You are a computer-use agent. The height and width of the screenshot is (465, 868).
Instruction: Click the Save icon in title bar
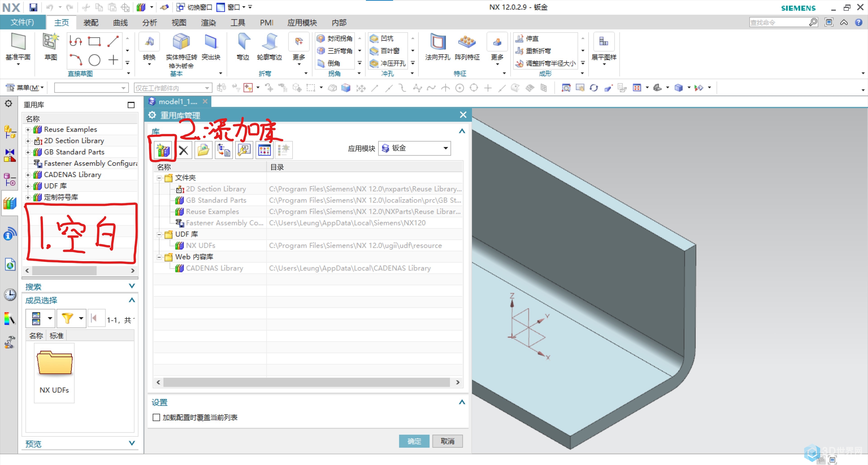coord(33,7)
